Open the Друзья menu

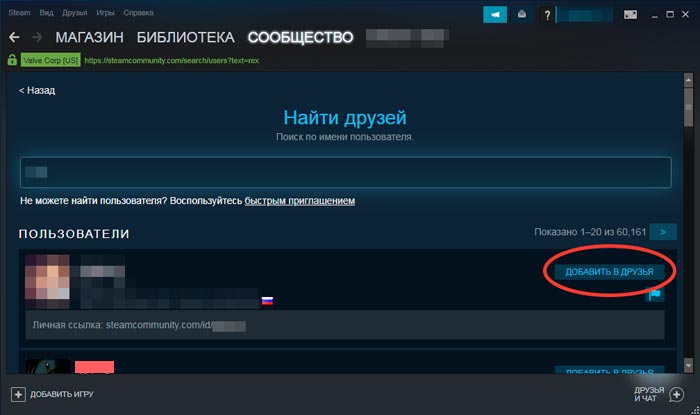tap(75, 12)
